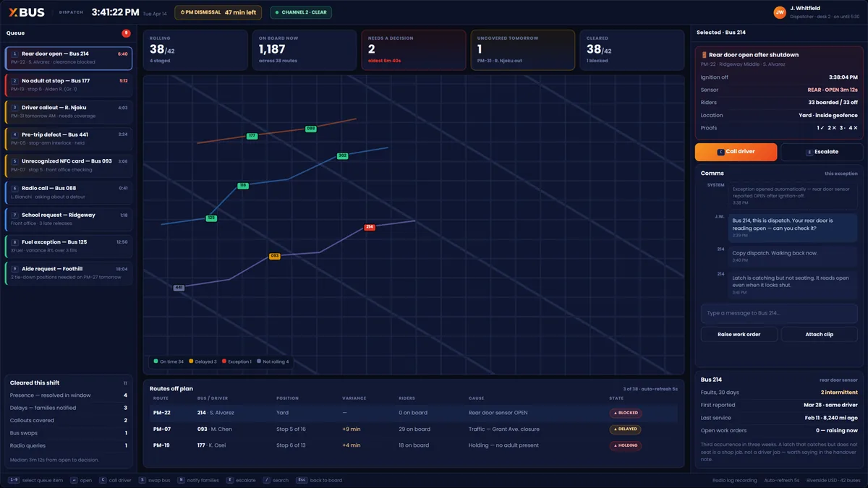This screenshot has height=488, width=868.
Task: Select queue item Pre-trip defect Bus 441
Action: coord(69,138)
